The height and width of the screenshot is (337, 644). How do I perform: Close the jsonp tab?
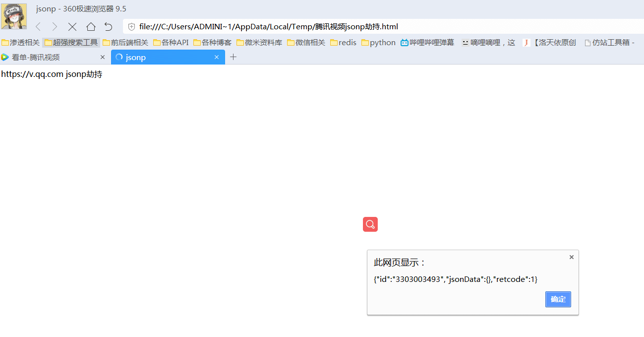point(217,57)
